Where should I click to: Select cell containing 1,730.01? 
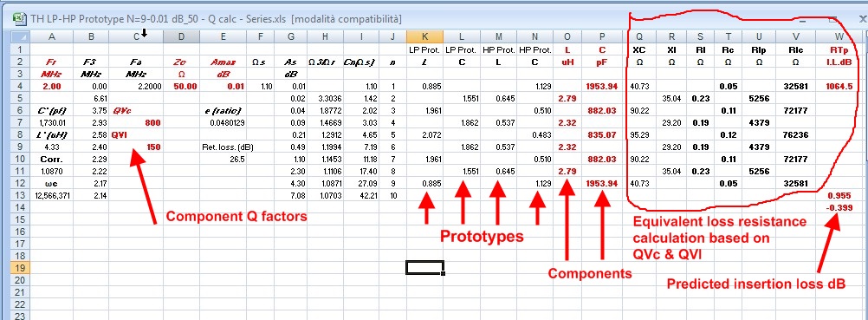[51, 122]
